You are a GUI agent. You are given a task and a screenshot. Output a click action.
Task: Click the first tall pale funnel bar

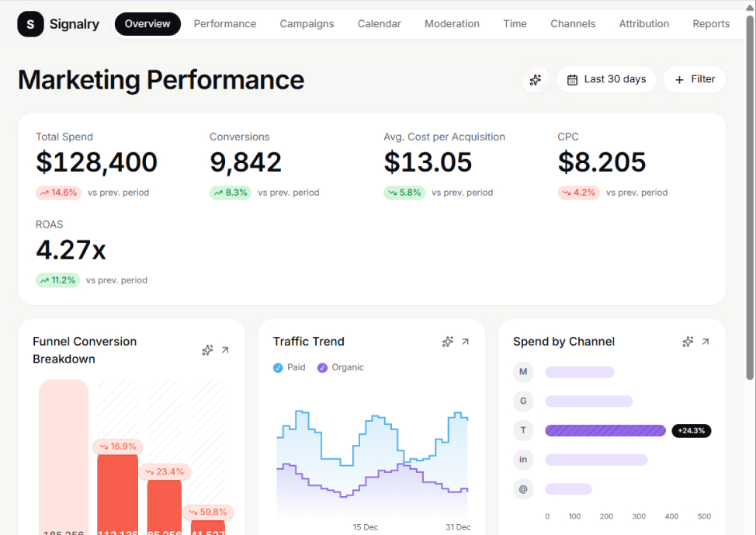pos(64,457)
